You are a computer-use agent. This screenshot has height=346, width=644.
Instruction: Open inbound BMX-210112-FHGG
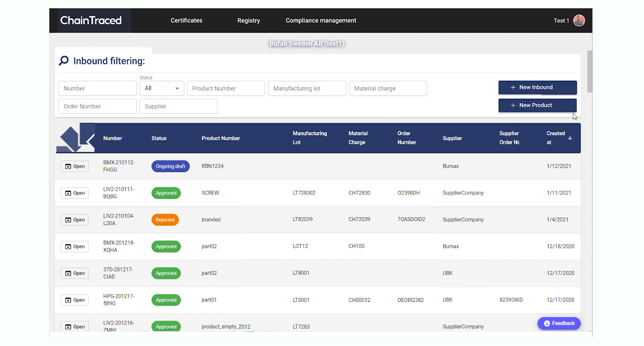coord(74,166)
